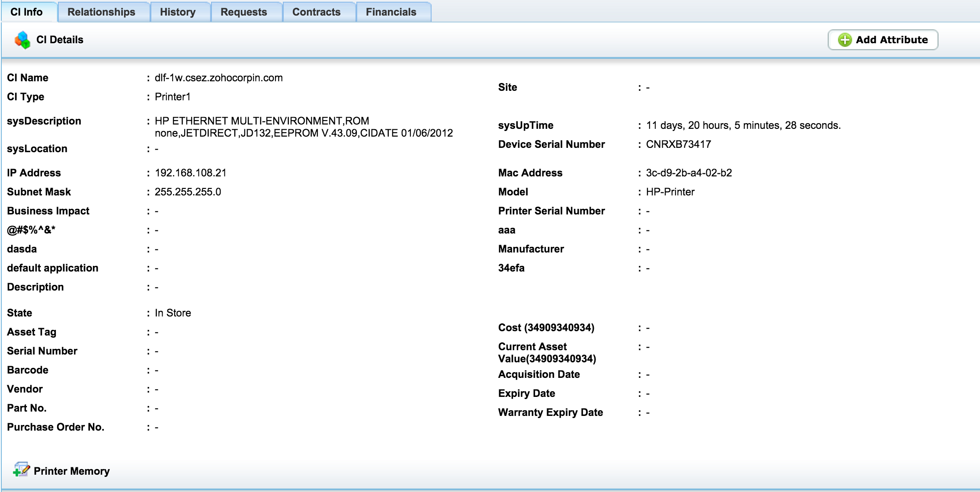Click the CI Type value Printer1

click(172, 97)
